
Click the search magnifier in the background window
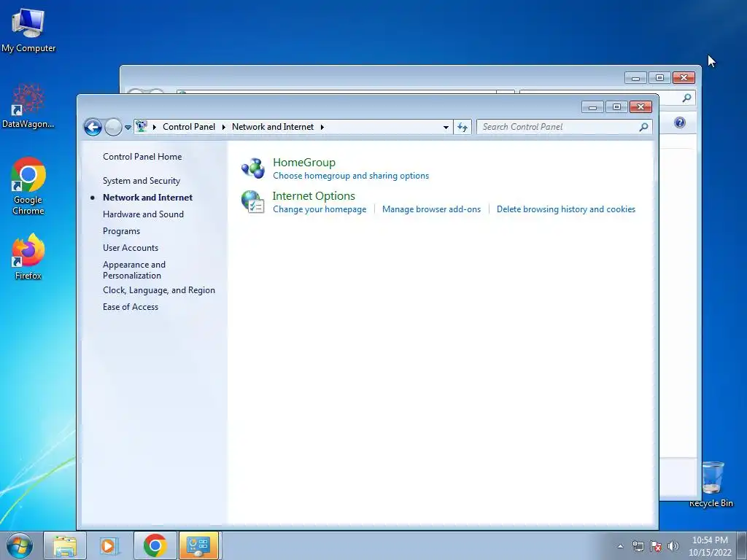pyautogui.click(x=686, y=98)
